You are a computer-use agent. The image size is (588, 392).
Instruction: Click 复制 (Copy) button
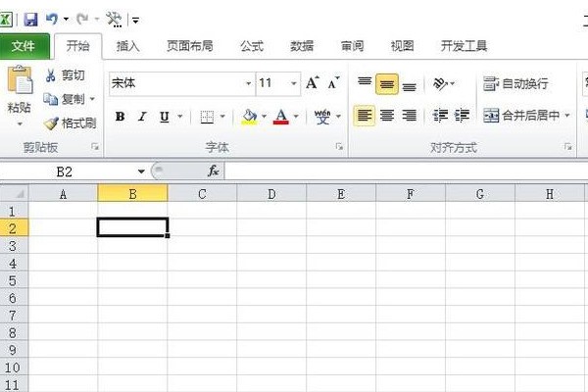pyautogui.click(x=64, y=99)
